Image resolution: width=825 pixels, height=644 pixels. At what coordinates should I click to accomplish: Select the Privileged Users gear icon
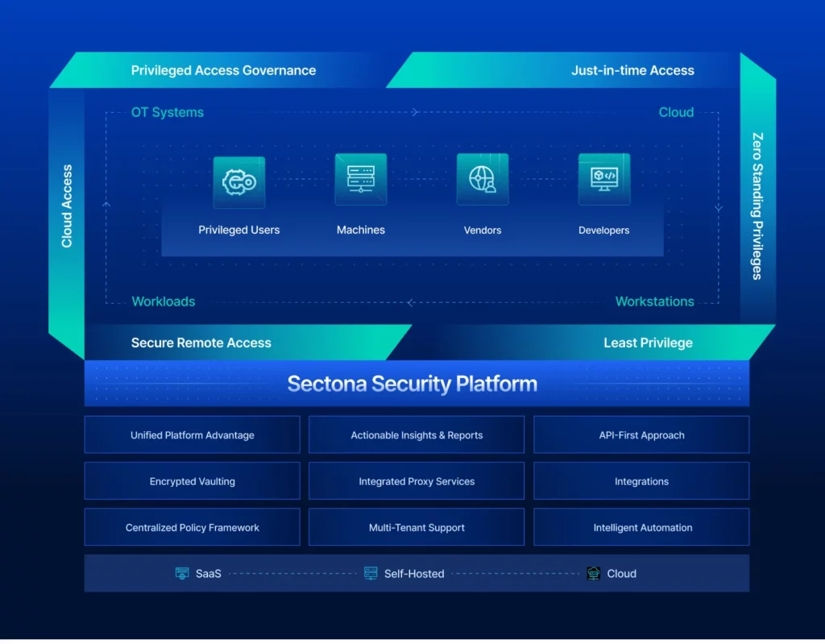[239, 182]
